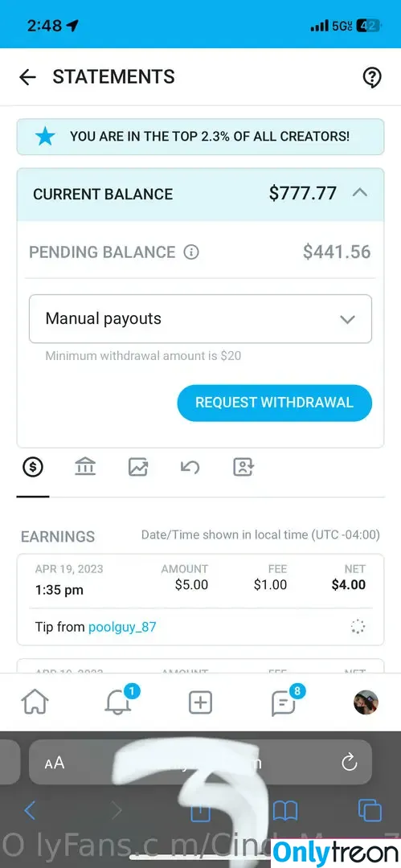Open the referrals person-card tab
This screenshot has height=868, width=401.
(243, 467)
